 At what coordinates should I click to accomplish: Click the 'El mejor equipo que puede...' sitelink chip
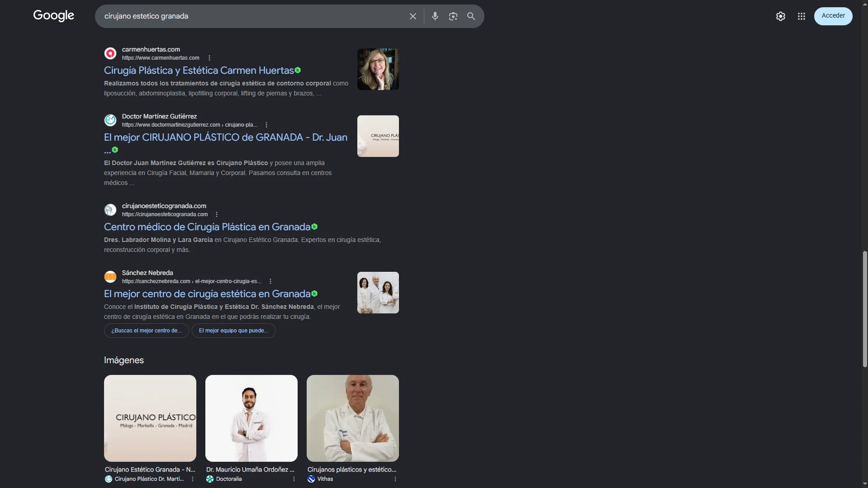coord(233,331)
